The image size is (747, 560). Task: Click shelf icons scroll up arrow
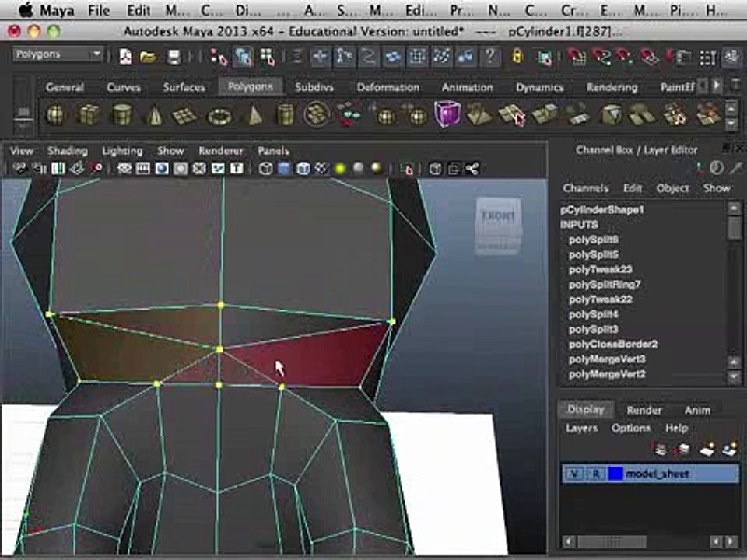point(731,109)
